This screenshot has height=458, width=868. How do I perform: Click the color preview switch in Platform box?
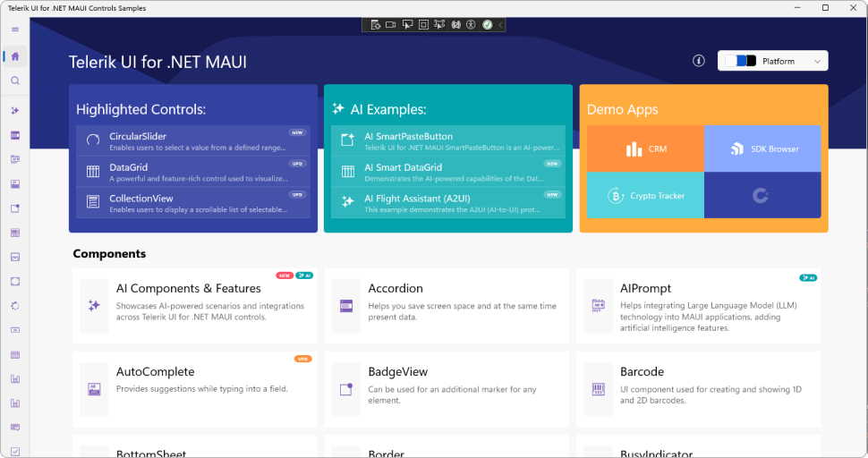click(x=740, y=61)
